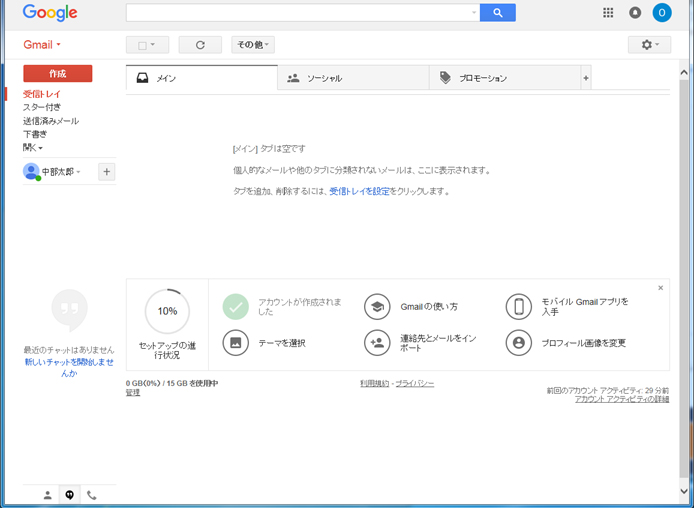Click the Google logo
This screenshot has width=694, height=508.
[50, 13]
